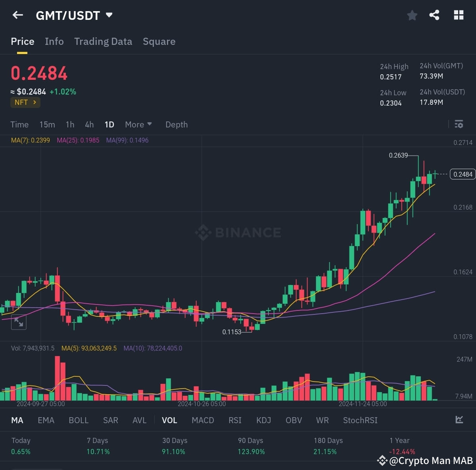
Task: Open the Depth view
Action: (176, 124)
